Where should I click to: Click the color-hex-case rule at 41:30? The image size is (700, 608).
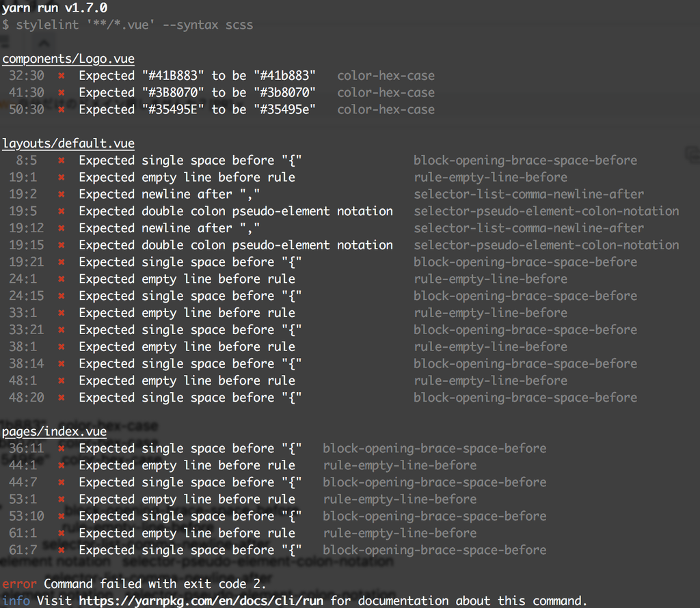coord(386,93)
